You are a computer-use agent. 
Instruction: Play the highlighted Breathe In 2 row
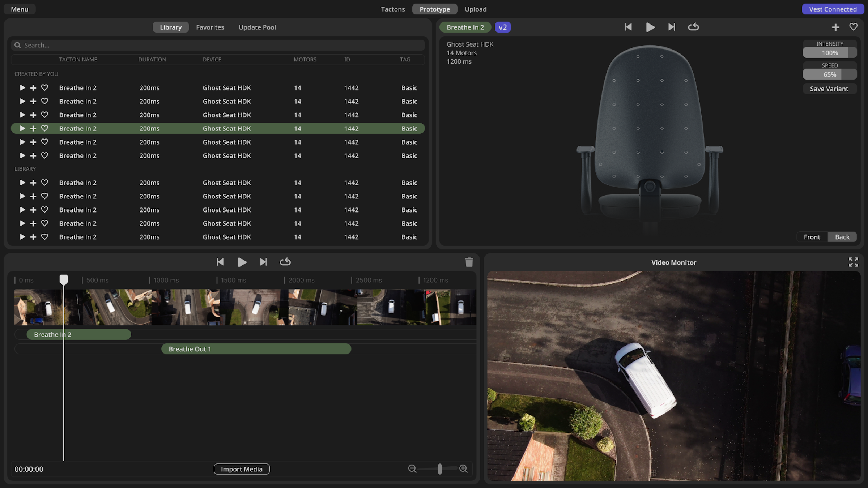[22, 128]
